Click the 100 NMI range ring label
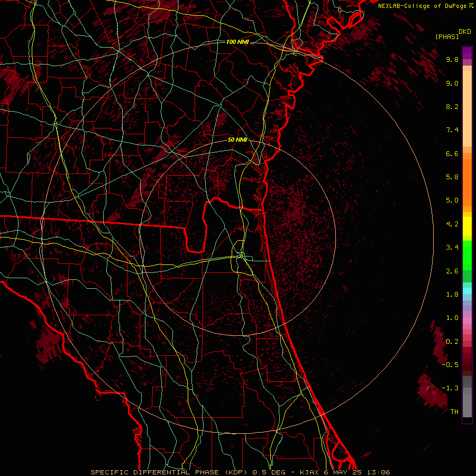Screen dimensions: 476x476 tap(237, 42)
